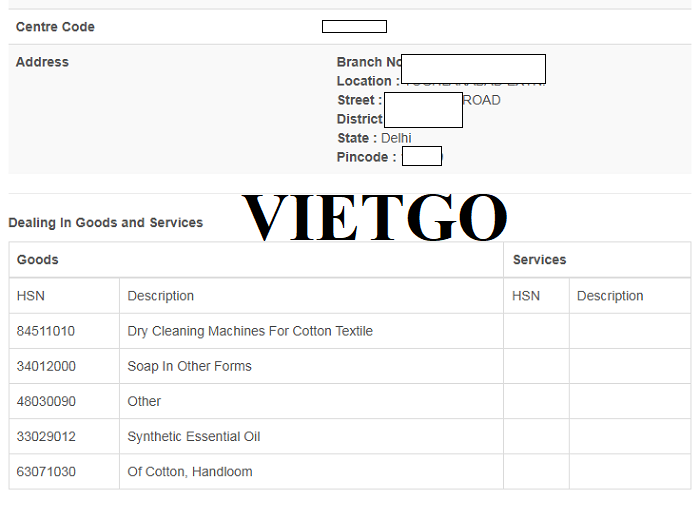700x519 pixels.
Task: Click Of Cotton, Handloom description
Action: 190,472
